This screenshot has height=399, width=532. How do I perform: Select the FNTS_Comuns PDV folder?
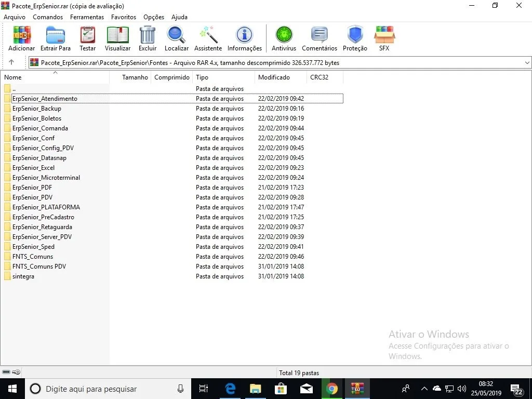[172, 266]
